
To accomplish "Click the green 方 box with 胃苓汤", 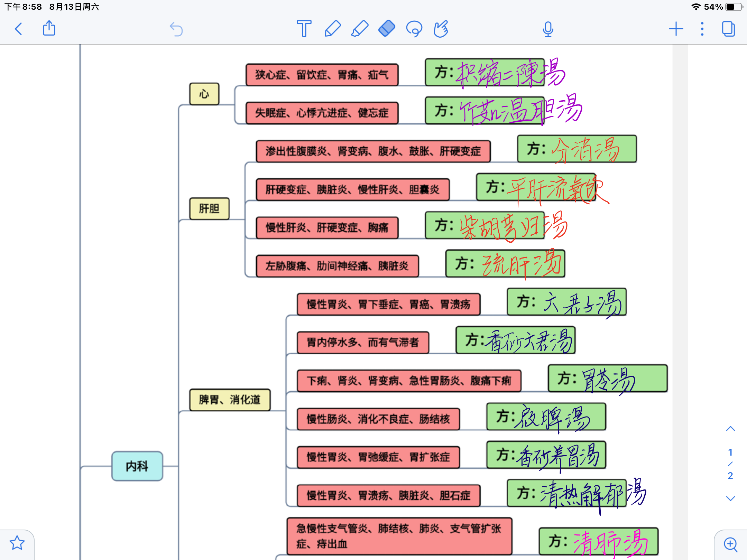I will (x=608, y=378).
